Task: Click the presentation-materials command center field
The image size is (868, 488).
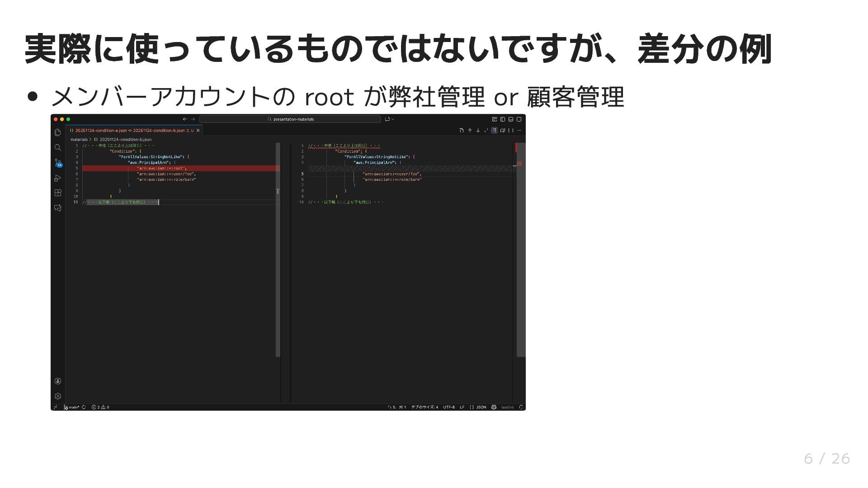Action: 290,119
